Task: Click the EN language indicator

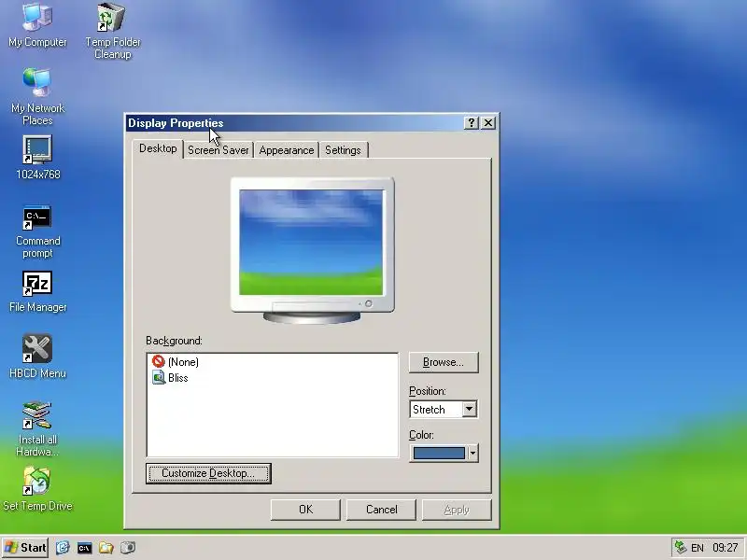Action: coord(697,548)
